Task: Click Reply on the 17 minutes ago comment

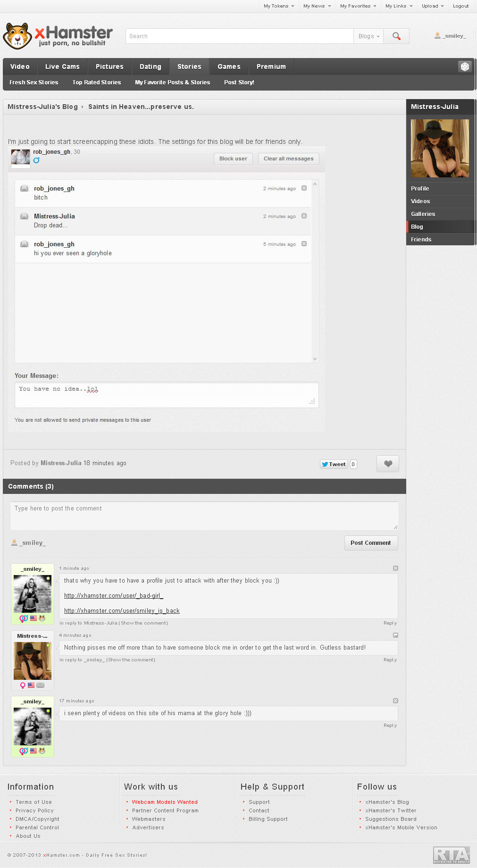Action: point(390,726)
